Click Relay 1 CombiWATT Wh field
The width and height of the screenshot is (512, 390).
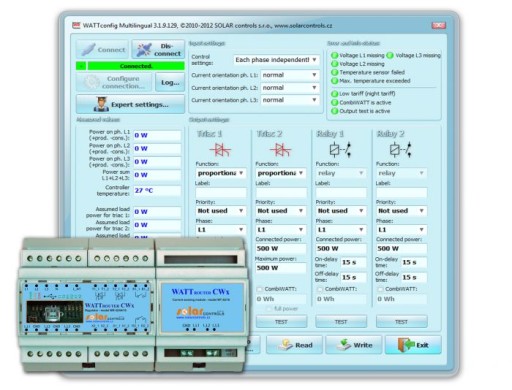pos(341,299)
